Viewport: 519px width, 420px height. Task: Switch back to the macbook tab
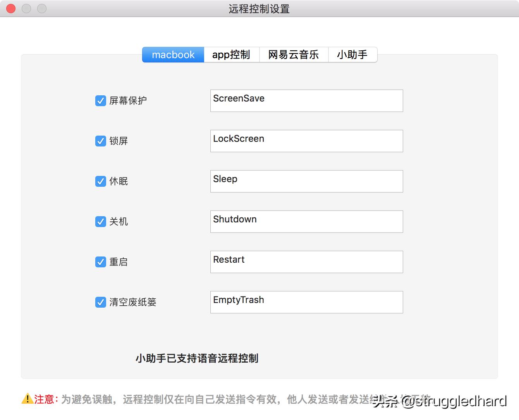coord(173,55)
